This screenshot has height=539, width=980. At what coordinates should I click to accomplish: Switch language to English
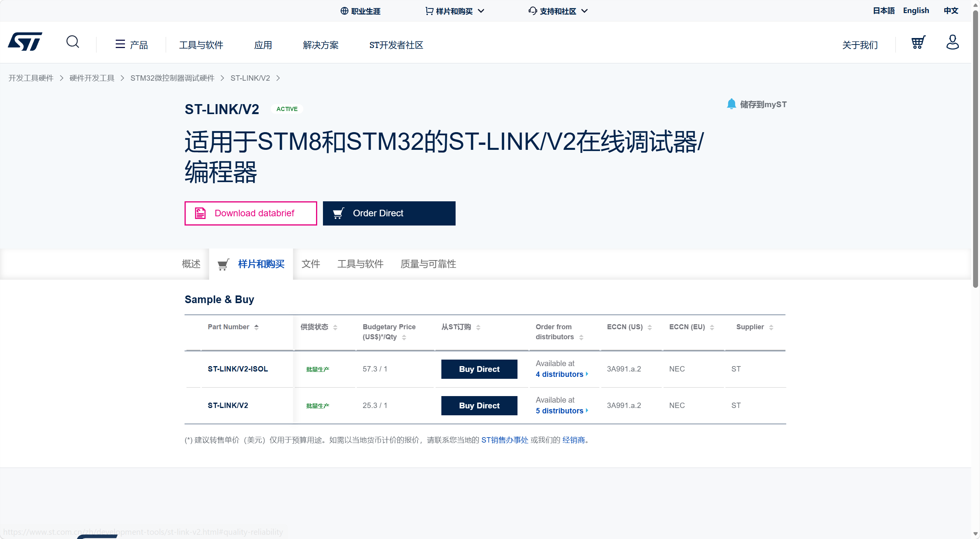pyautogui.click(x=916, y=10)
